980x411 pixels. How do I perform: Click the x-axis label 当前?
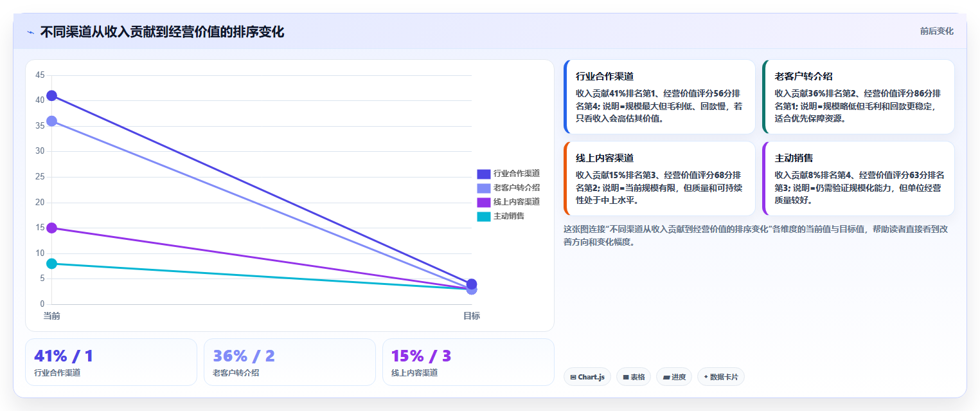[x=51, y=316]
